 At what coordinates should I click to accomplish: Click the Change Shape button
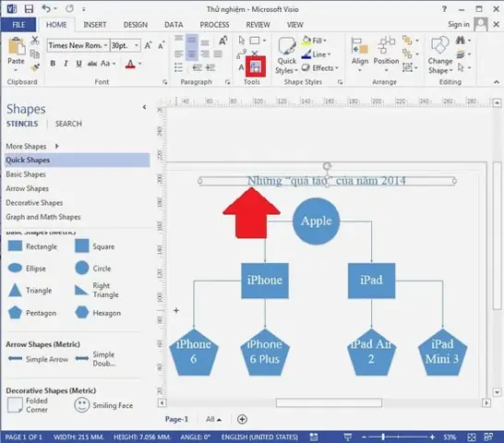pos(440,55)
